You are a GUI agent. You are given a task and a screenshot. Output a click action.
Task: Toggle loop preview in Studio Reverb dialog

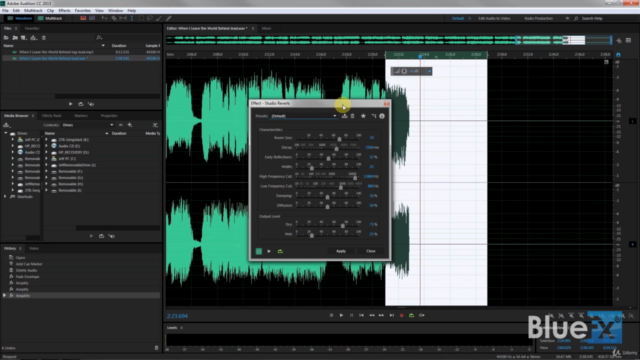pos(280,251)
